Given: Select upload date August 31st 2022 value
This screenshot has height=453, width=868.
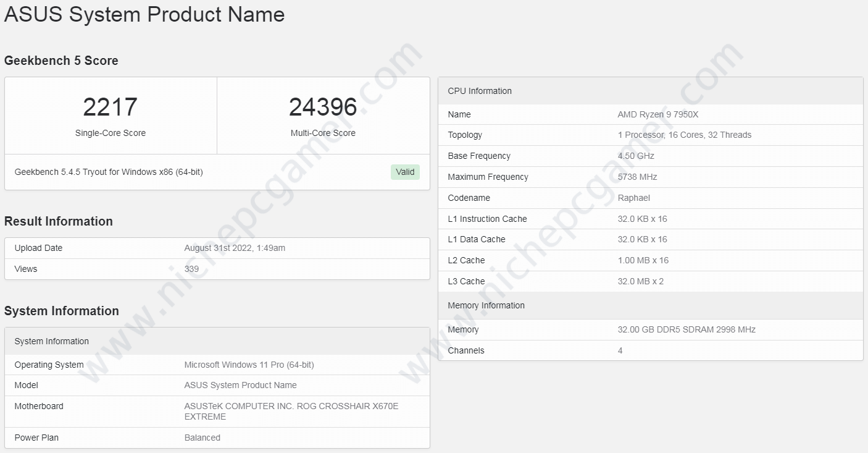Looking at the screenshot, I should [x=235, y=248].
